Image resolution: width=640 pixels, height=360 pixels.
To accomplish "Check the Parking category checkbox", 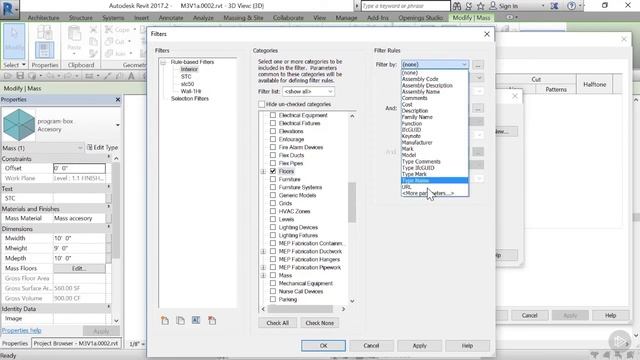I will pos(273,299).
